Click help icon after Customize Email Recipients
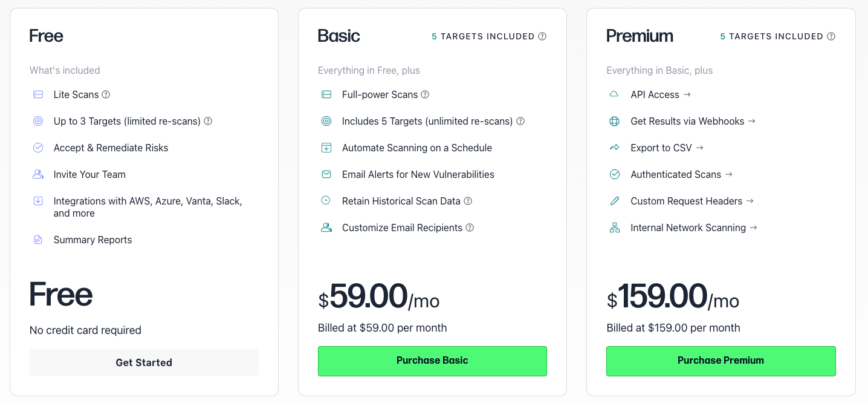 (470, 228)
